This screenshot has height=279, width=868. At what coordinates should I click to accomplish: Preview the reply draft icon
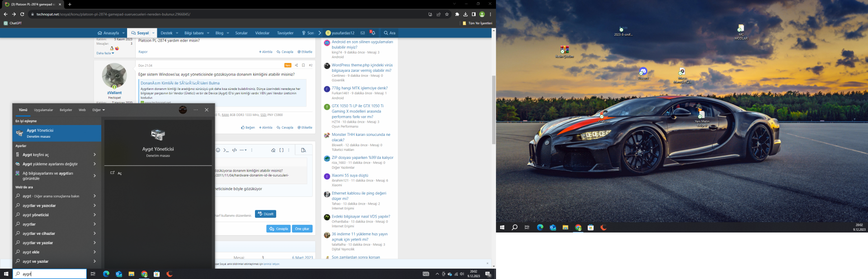(303, 150)
